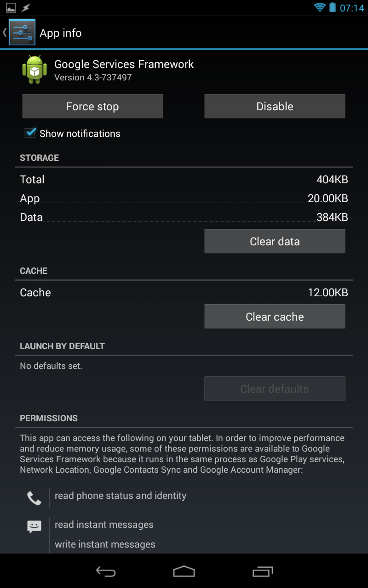Uncheck the Show notifications checkbox

30,133
